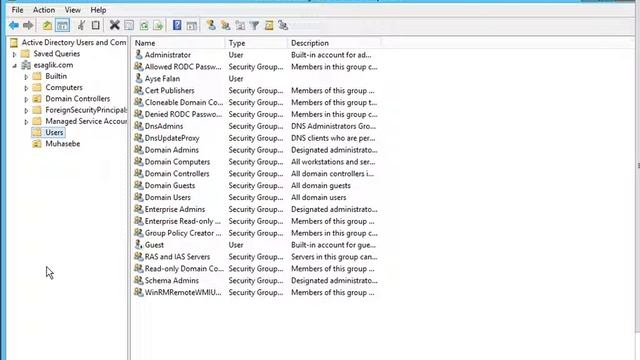Viewport: 640px width, 360px height.
Task: Expand Managed Service Accounts node
Action: pyautogui.click(x=26, y=122)
